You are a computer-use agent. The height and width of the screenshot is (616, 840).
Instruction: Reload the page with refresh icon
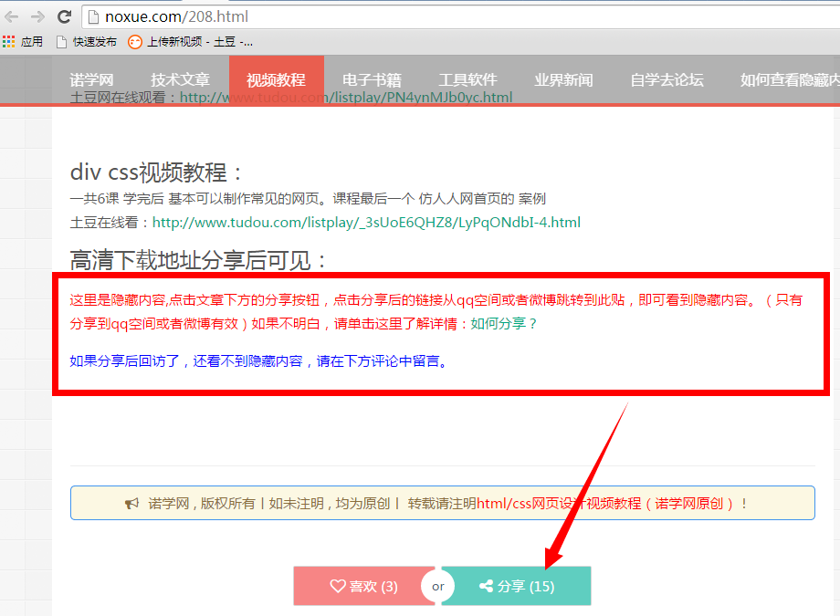(64, 17)
